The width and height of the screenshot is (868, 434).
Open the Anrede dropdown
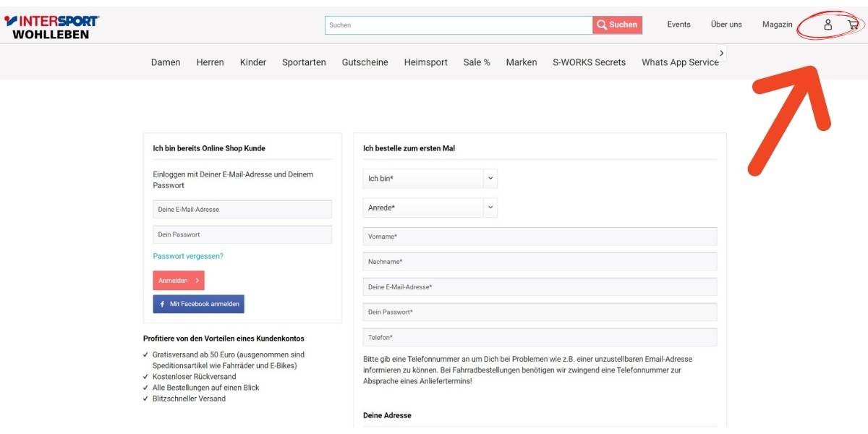tap(430, 208)
